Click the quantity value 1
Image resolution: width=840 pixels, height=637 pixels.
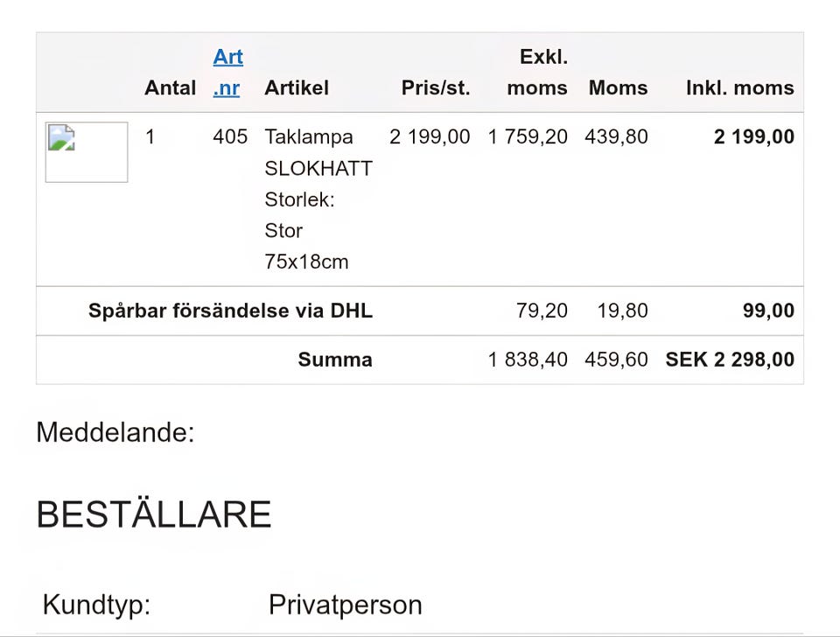[150, 136]
